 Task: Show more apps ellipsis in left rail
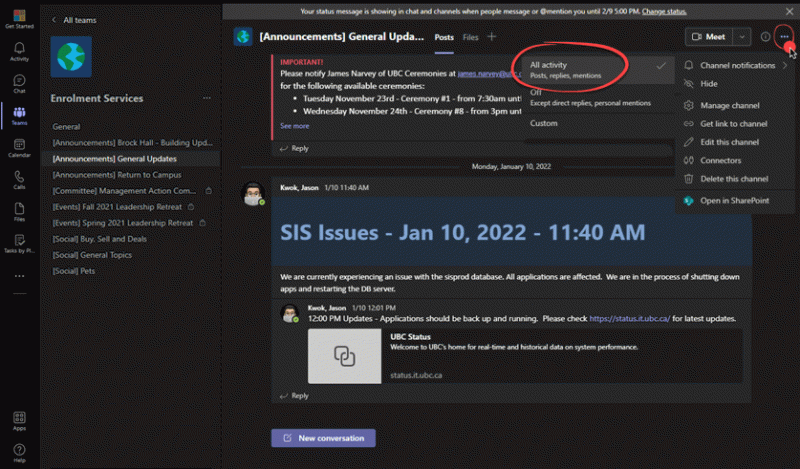[19, 276]
